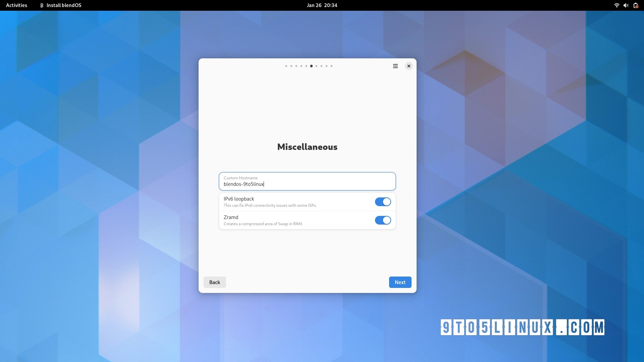Close the blendOS installer window
Image resolution: width=644 pixels, height=362 pixels.
(409, 66)
